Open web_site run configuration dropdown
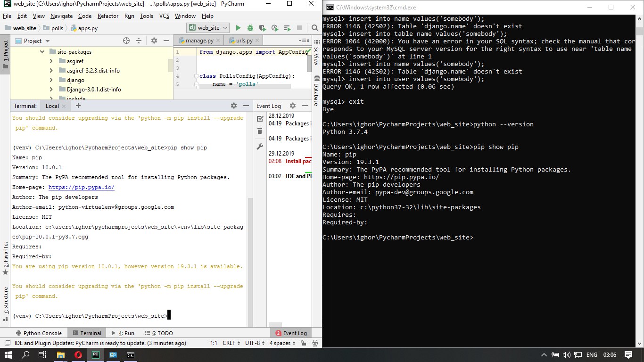 208,28
